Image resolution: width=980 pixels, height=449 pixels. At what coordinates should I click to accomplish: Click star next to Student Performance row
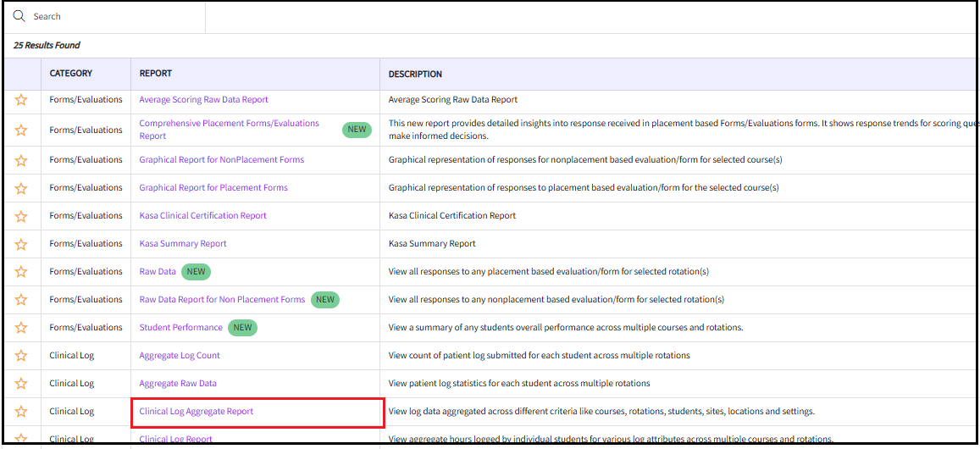pos(21,328)
